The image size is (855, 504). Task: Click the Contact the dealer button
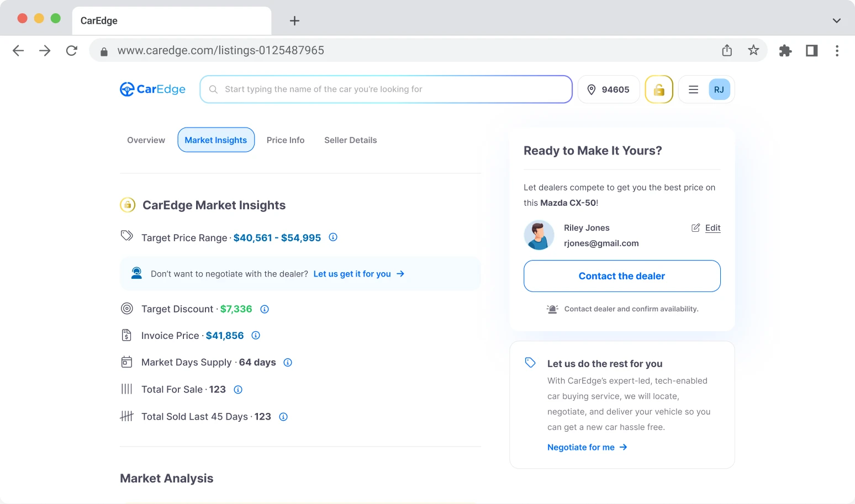click(x=622, y=276)
